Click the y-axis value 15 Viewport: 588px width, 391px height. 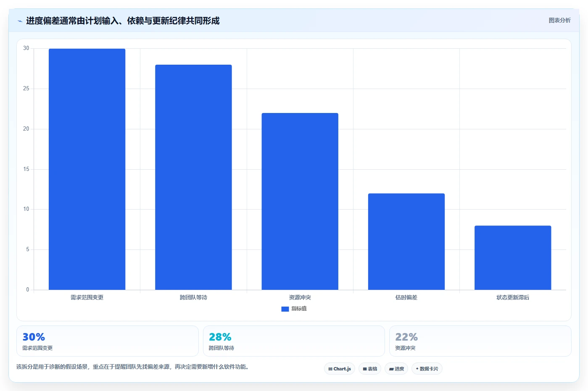(x=26, y=169)
